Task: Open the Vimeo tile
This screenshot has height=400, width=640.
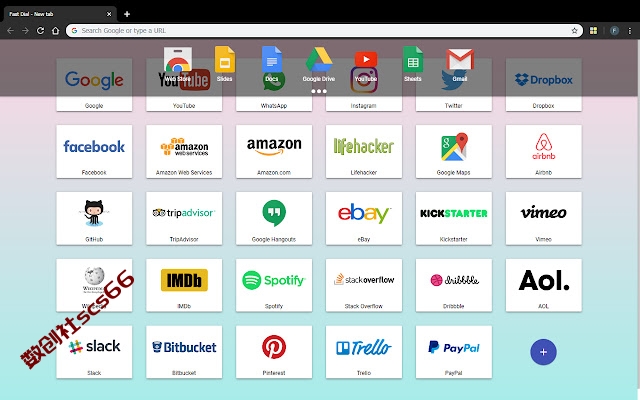Action: (544, 218)
